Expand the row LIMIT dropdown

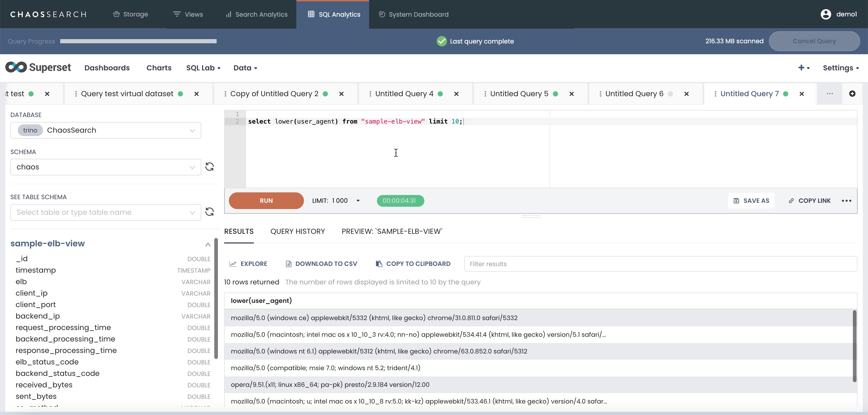(358, 201)
